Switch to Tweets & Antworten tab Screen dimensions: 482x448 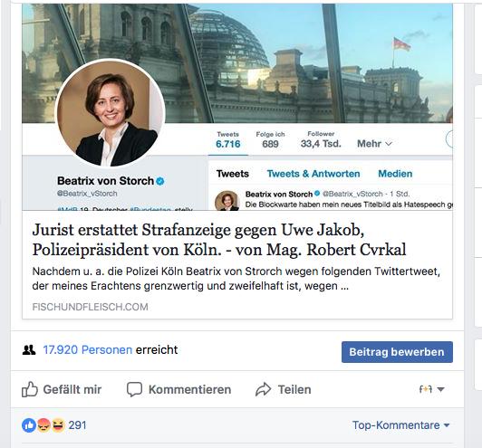[x=313, y=174]
